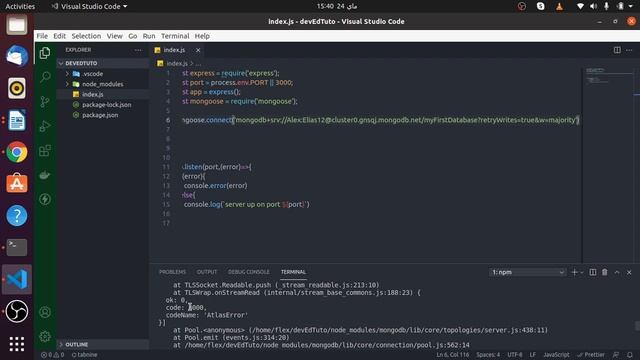
Task: Switch to the PROBLEMS panel tab
Action: 172,272
